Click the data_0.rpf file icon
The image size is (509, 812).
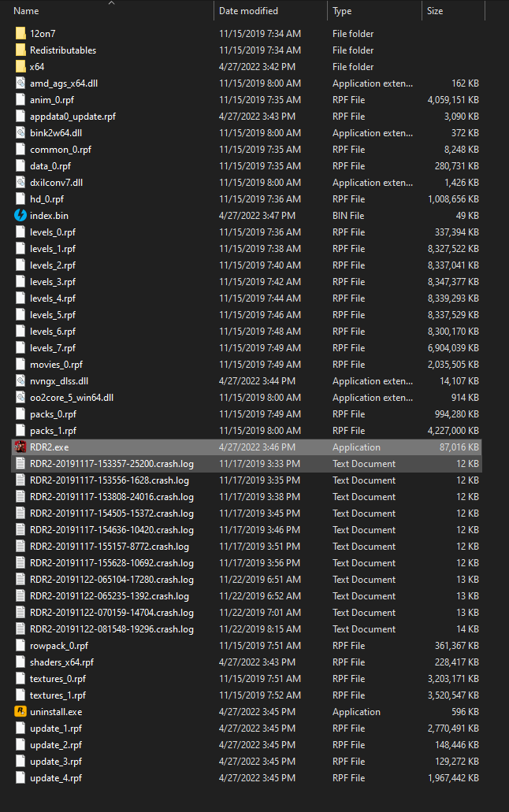20,166
